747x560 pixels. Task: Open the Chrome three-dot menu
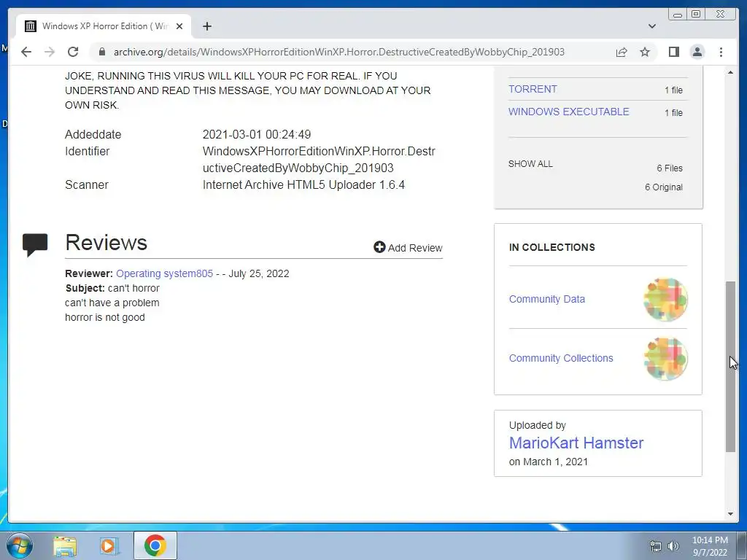721,52
